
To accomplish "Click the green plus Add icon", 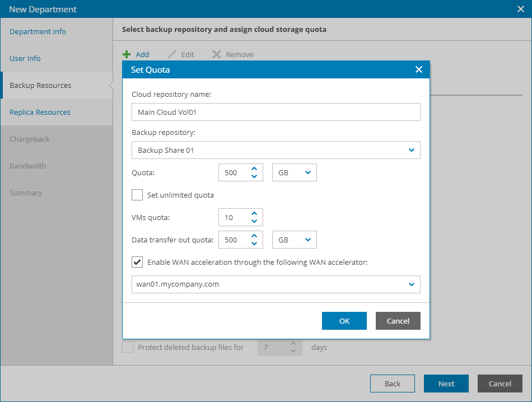I will (127, 54).
